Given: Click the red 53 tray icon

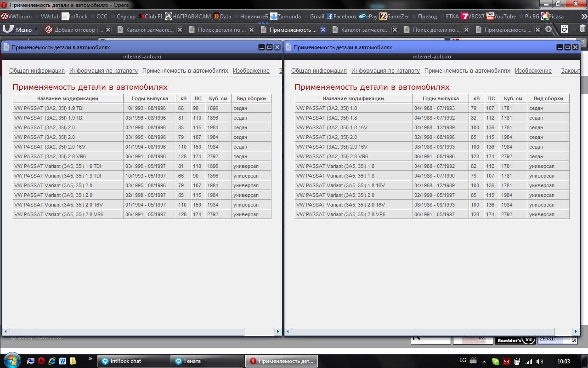Looking at the screenshot, I should coord(507,362).
